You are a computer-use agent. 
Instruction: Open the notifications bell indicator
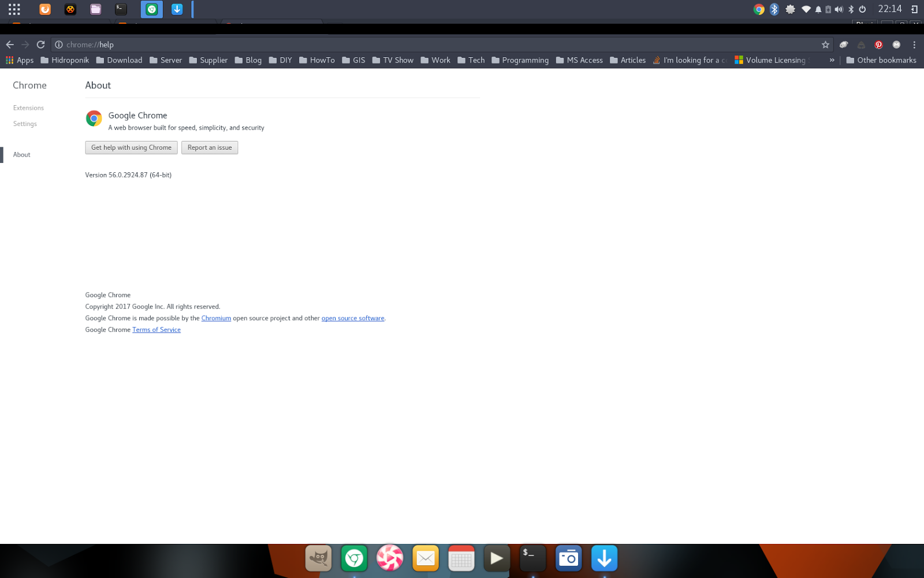(x=818, y=9)
